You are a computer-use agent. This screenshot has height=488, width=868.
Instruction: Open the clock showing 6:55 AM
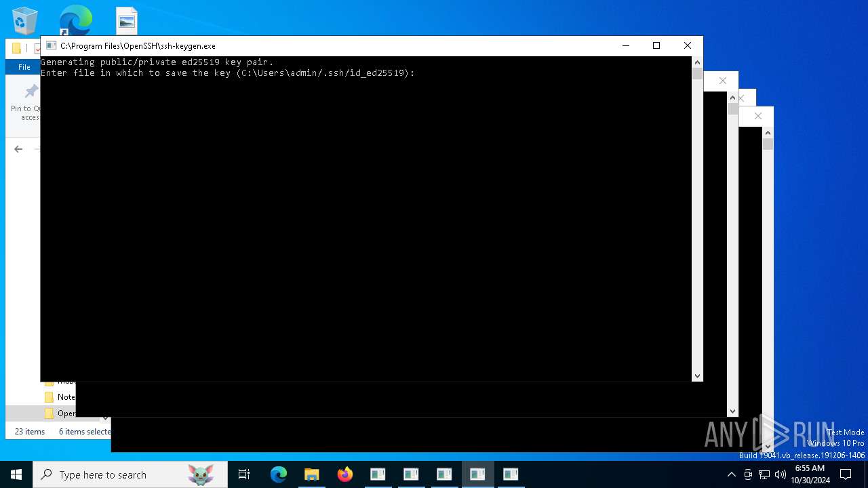[x=810, y=474]
